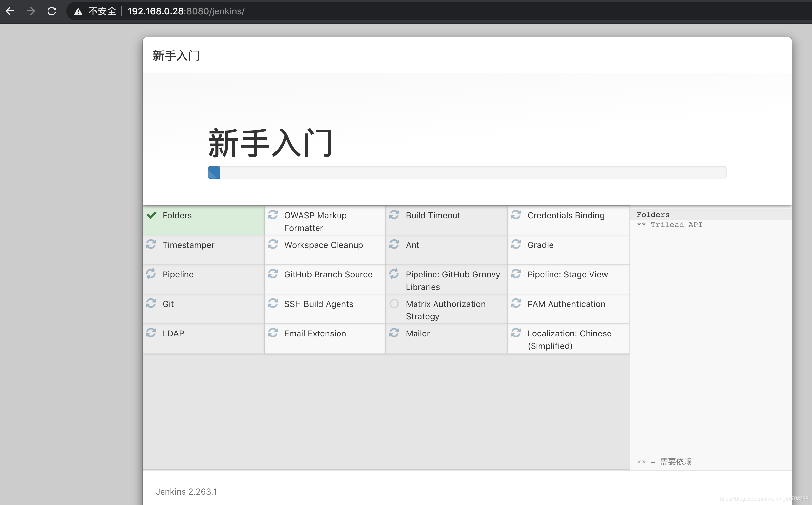Click the sync icon beside PAM Authentication

click(516, 303)
